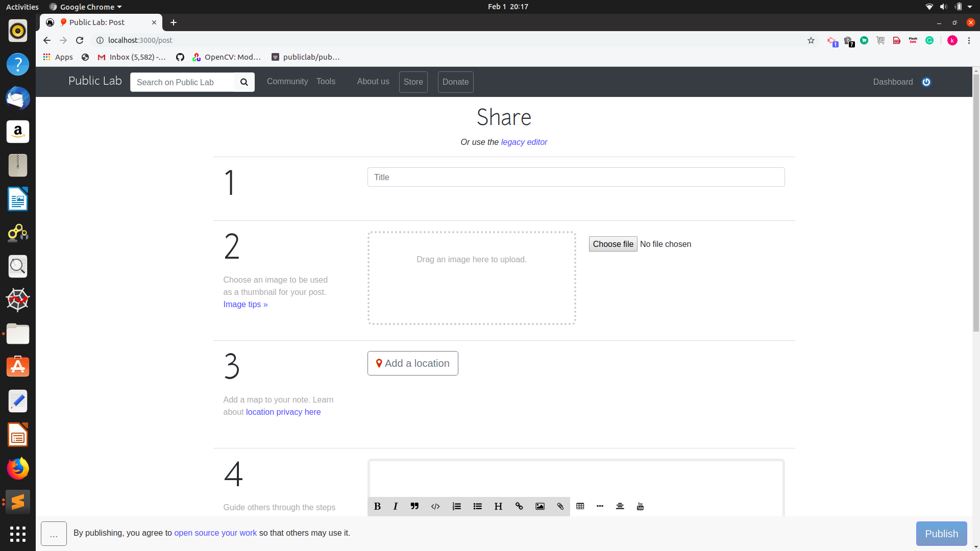Insert a blockquote in the editor
Viewport: 980px width, 551px height.
pos(414,506)
